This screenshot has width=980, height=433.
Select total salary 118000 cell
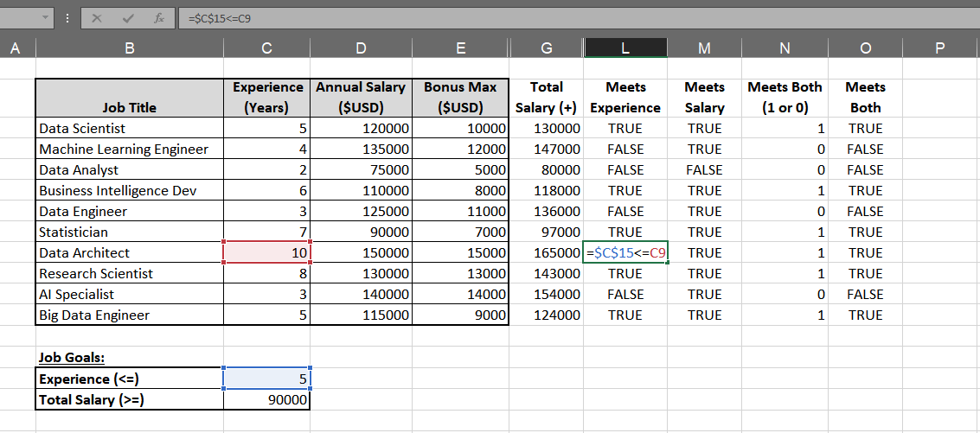(x=547, y=190)
